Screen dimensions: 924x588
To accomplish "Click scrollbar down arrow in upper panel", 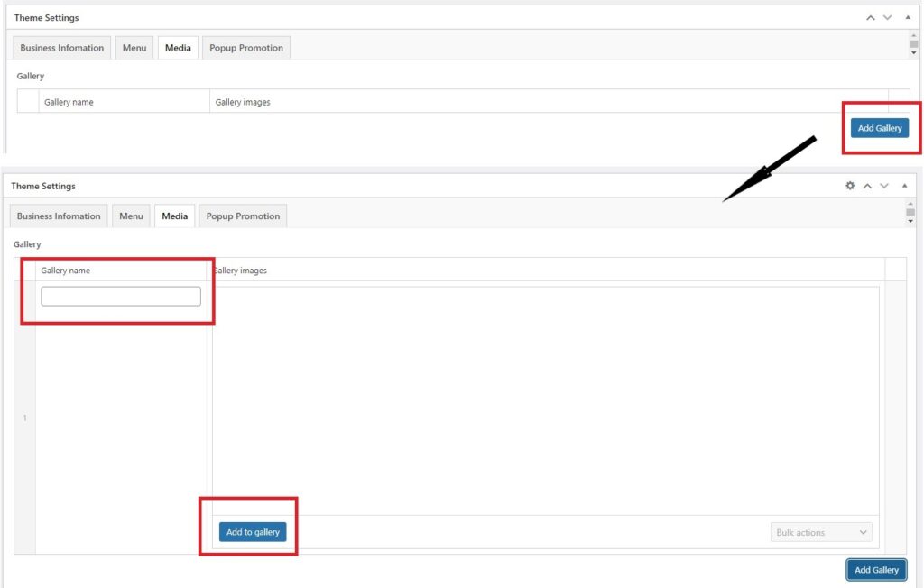I will click(x=914, y=53).
